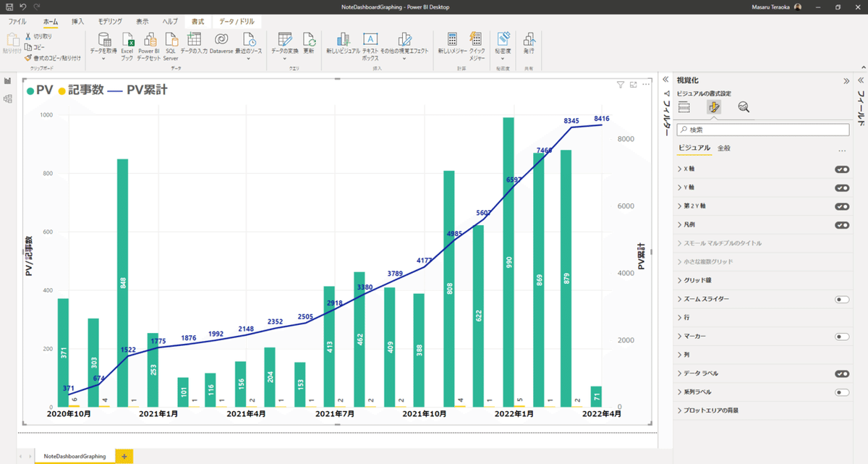Click Masaru Teraoka account in title bar

[x=776, y=7]
